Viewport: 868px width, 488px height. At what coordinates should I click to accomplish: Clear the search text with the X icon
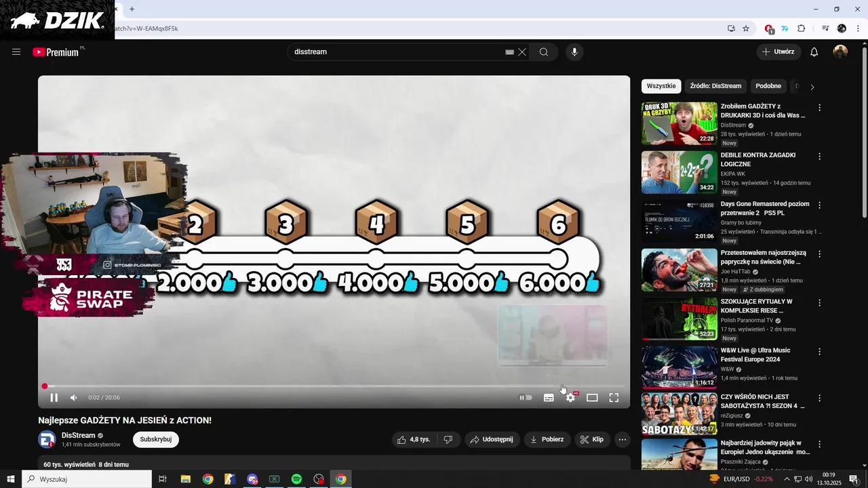[522, 52]
